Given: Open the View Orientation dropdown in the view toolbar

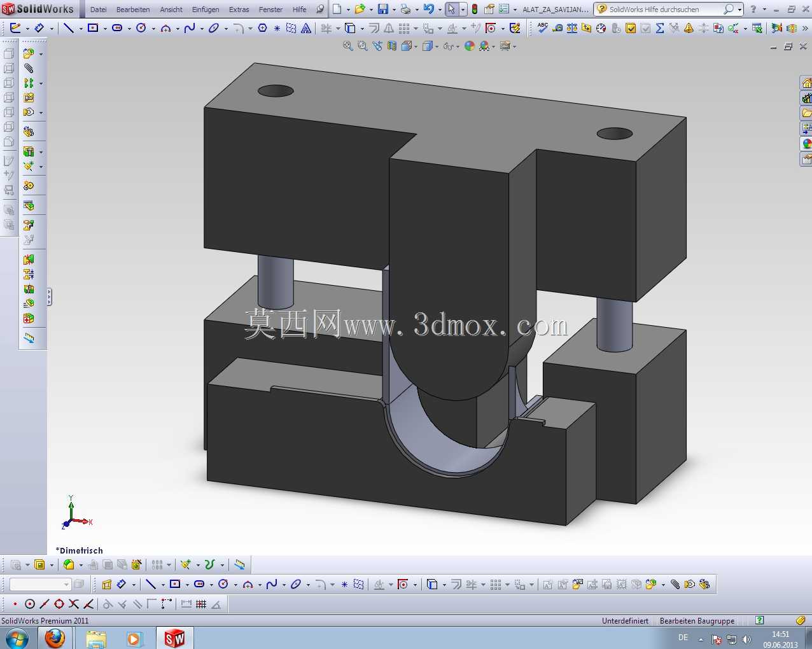Looking at the screenshot, I should (x=415, y=46).
